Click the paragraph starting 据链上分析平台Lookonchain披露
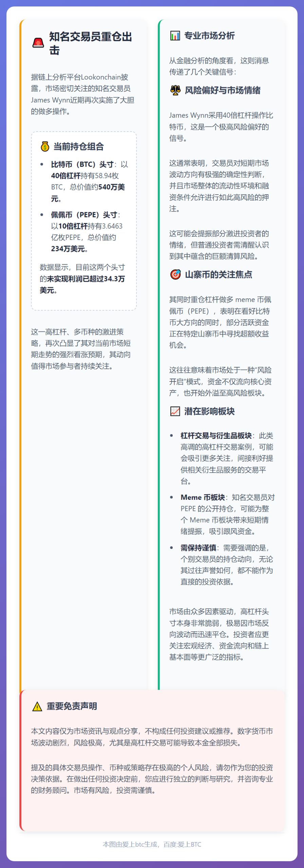 (x=83, y=94)
